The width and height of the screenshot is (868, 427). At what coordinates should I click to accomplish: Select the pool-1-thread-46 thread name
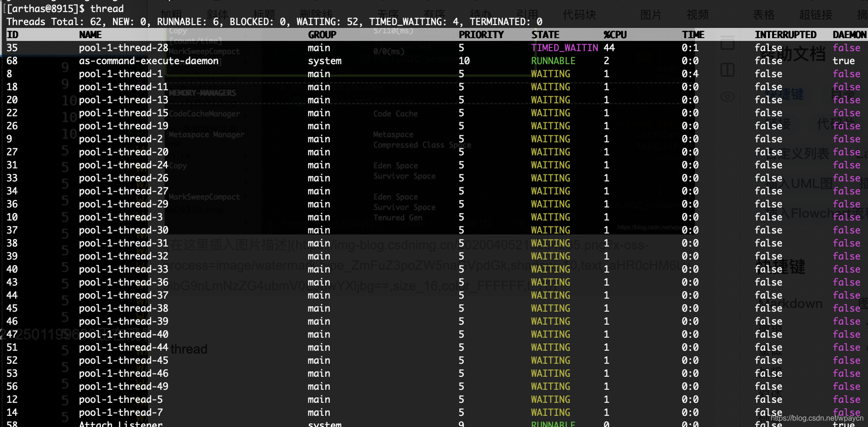click(x=124, y=374)
